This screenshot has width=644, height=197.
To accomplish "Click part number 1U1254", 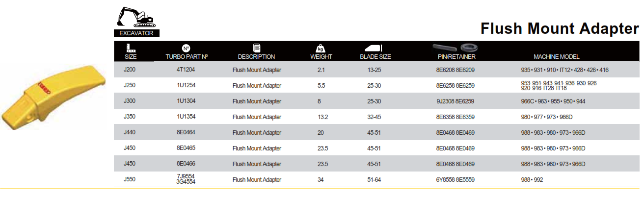I will [186, 86].
